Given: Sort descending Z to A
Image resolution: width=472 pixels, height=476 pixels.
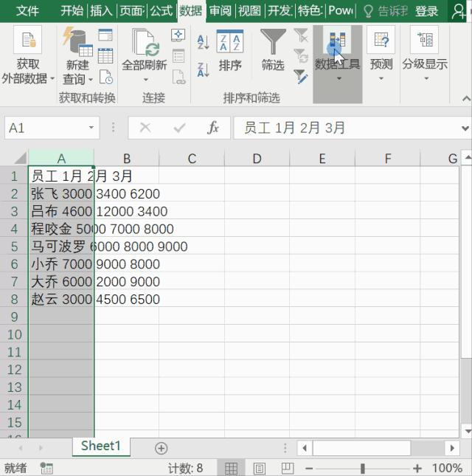Looking at the screenshot, I should coord(203,69).
